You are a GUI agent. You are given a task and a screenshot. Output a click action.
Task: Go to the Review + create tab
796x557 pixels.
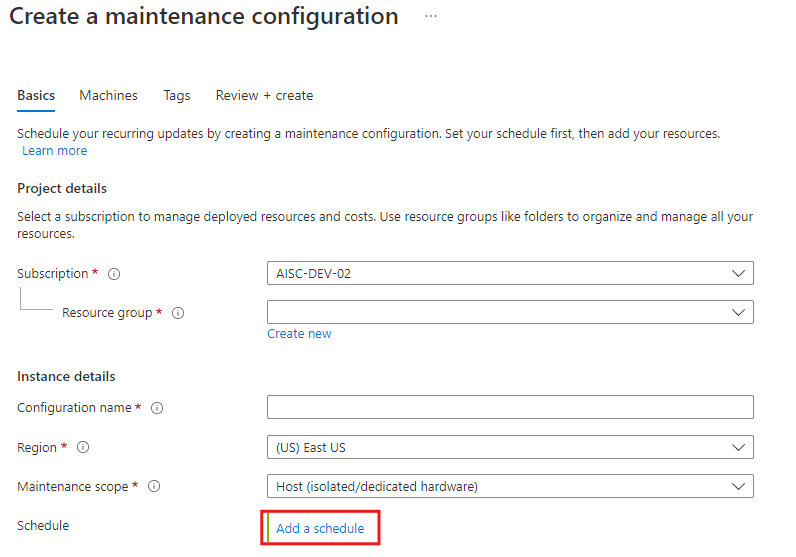(264, 96)
